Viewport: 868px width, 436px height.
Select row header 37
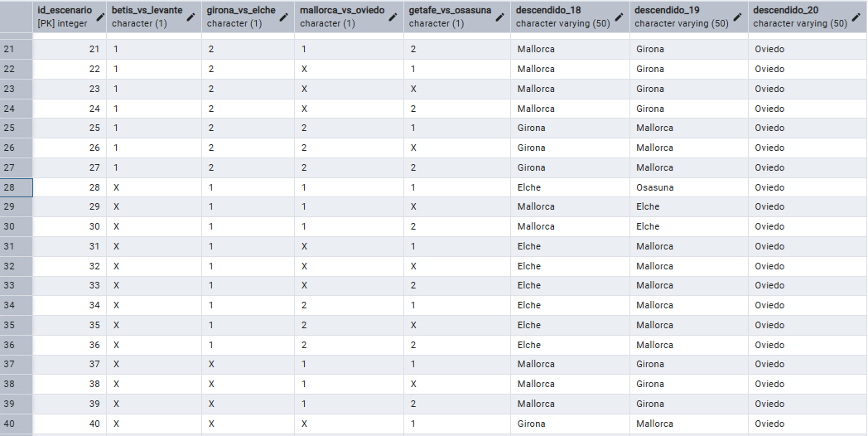(16, 364)
